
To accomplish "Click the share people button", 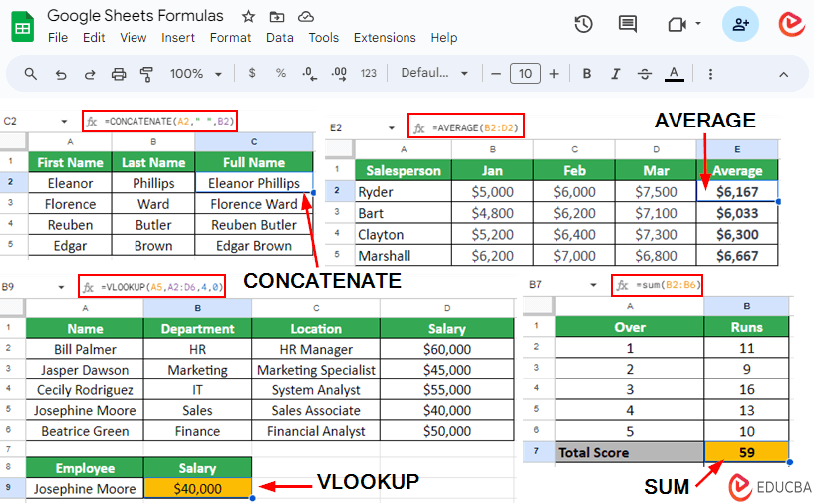I will pos(740,24).
